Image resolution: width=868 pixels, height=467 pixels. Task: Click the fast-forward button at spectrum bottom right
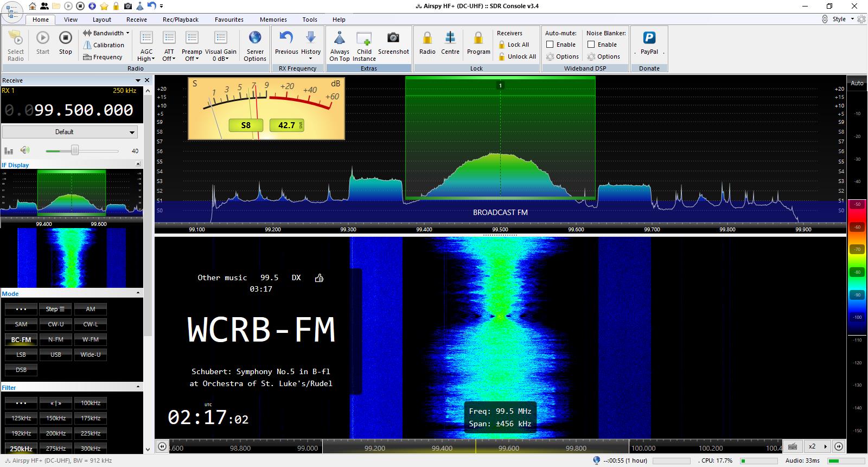(x=839, y=446)
